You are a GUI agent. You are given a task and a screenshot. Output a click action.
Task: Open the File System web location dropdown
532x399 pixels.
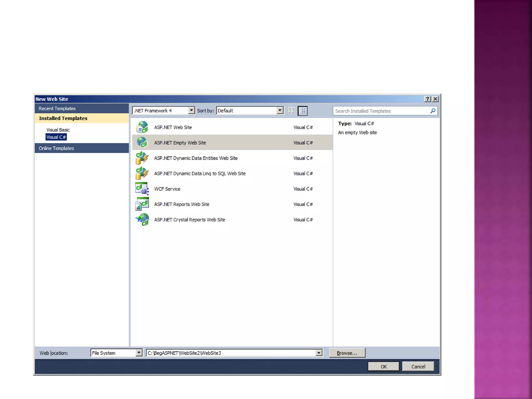click(x=139, y=353)
